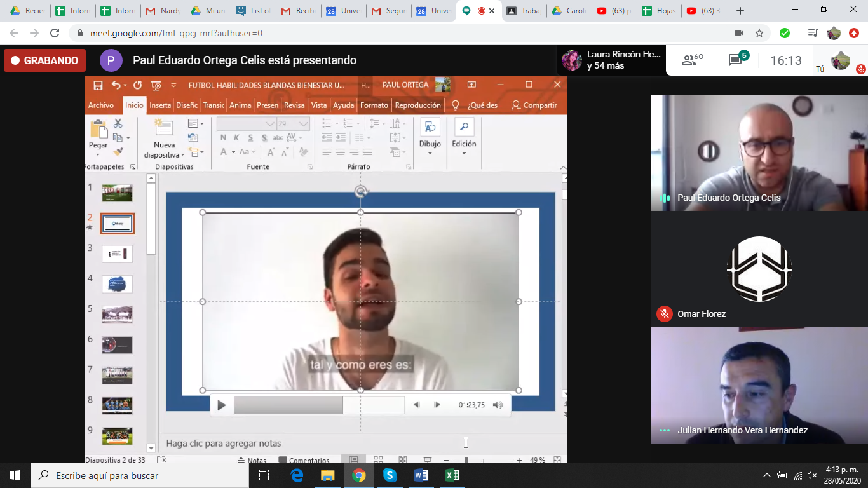Select slide 5 thumbnail
Viewport: 868px width, 488px height.
pos(118,315)
